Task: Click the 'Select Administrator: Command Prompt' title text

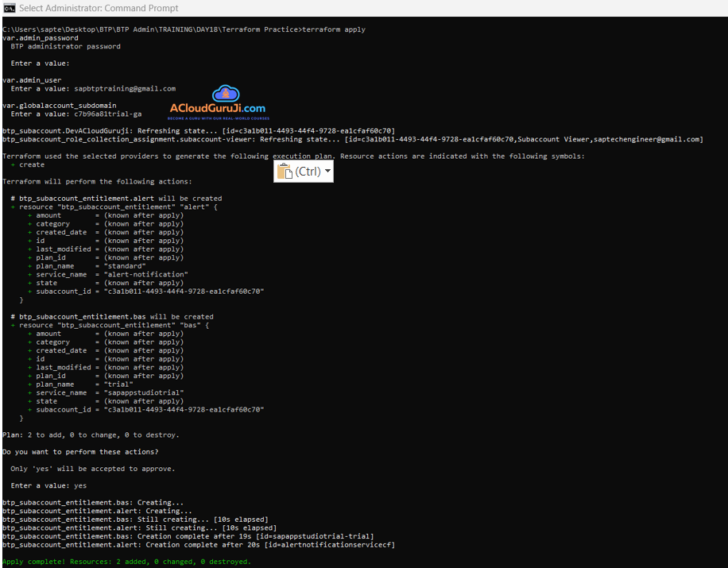Action: tap(99, 8)
